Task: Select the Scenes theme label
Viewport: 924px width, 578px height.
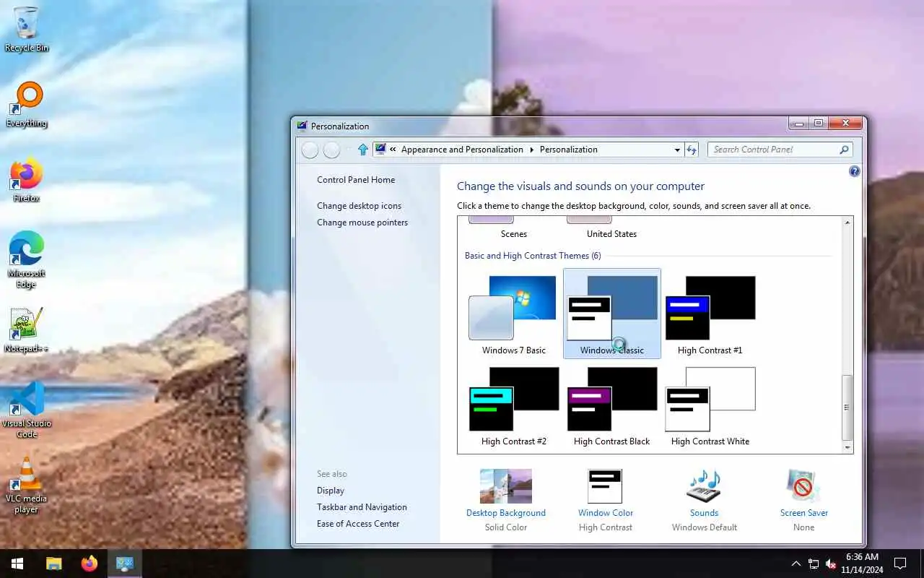Action: click(513, 234)
